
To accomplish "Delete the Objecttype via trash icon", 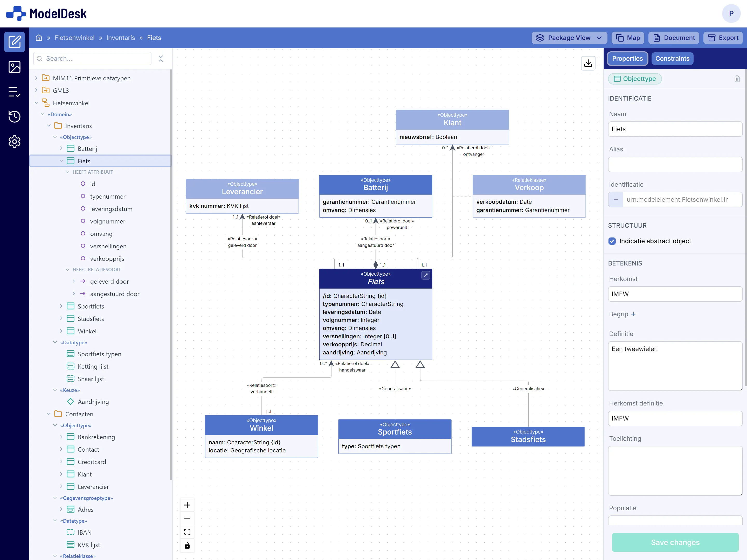I will click(x=737, y=79).
